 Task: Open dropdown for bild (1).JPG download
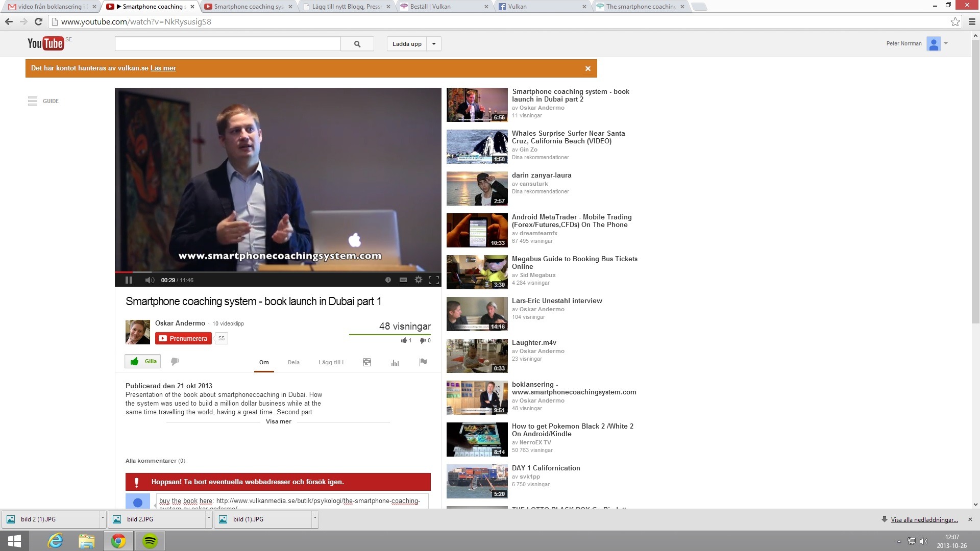click(315, 518)
